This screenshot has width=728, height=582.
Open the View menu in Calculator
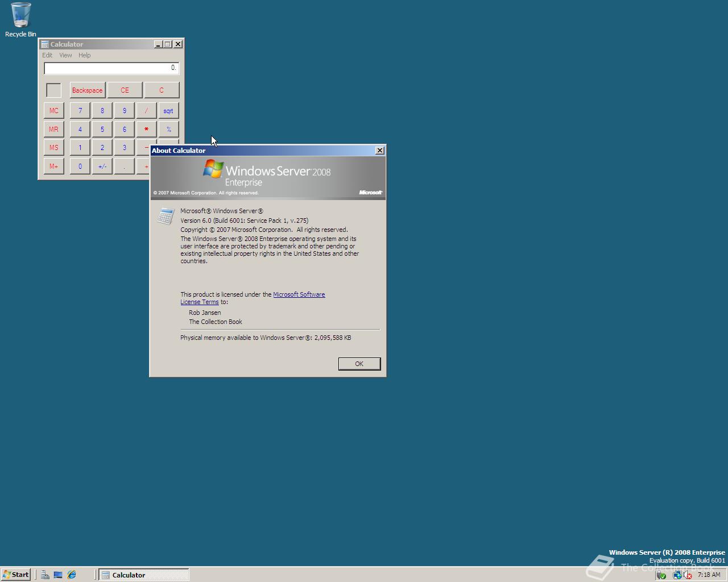click(65, 55)
